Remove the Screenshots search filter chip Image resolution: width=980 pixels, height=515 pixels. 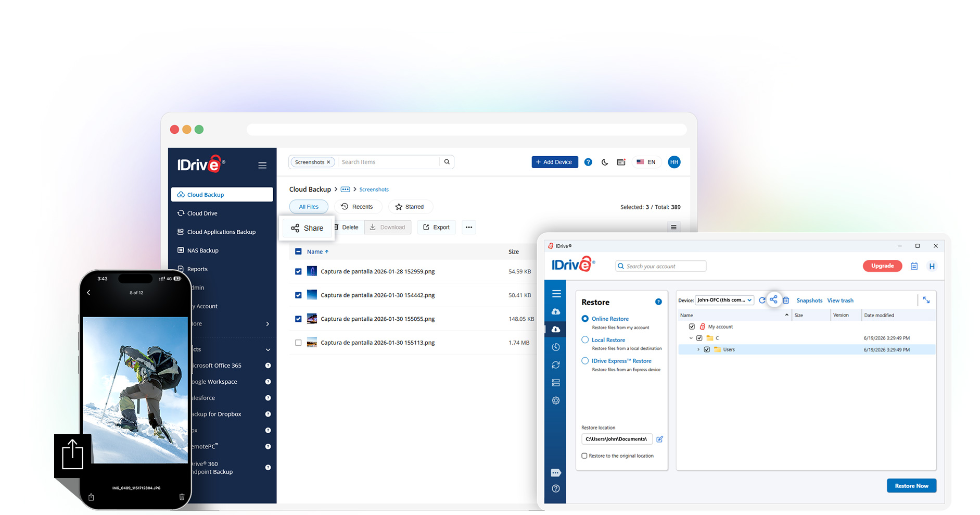point(328,162)
